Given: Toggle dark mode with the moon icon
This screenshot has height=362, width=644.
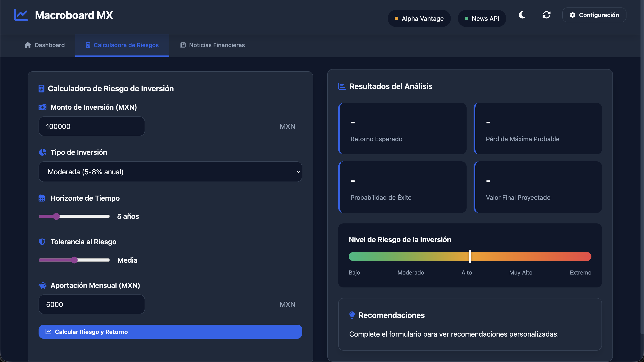Looking at the screenshot, I should (x=522, y=15).
